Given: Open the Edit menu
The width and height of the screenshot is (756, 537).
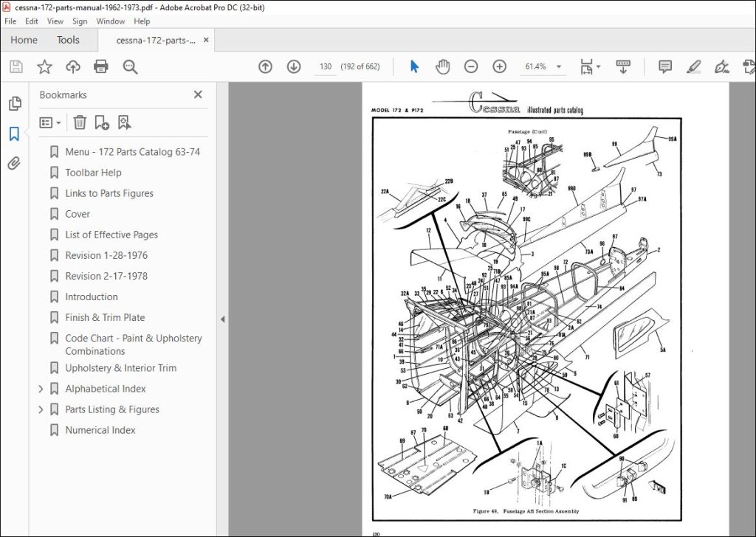Looking at the screenshot, I should click(x=31, y=21).
